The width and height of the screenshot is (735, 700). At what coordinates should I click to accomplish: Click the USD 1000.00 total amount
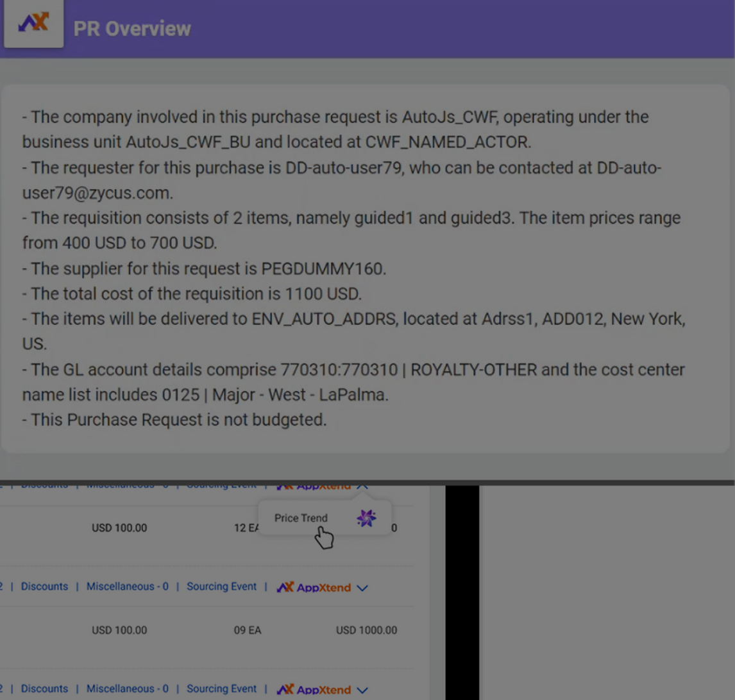(x=366, y=630)
